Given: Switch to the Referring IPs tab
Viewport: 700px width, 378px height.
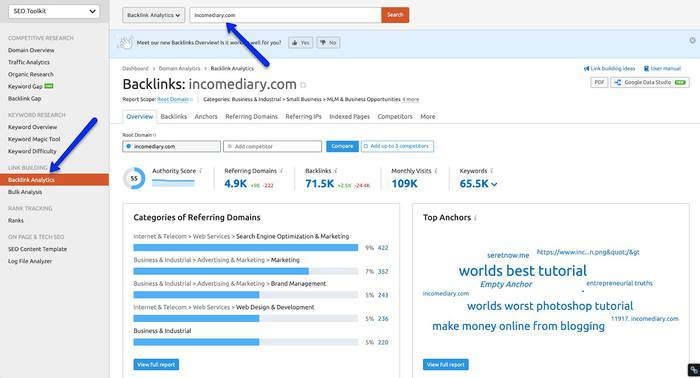Looking at the screenshot, I should 303,116.
